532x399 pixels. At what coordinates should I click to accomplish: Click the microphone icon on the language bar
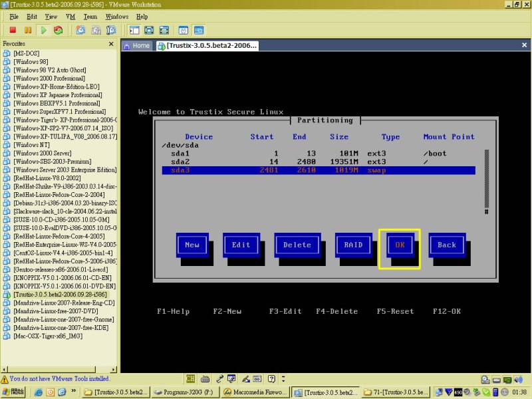coord(220,378)
